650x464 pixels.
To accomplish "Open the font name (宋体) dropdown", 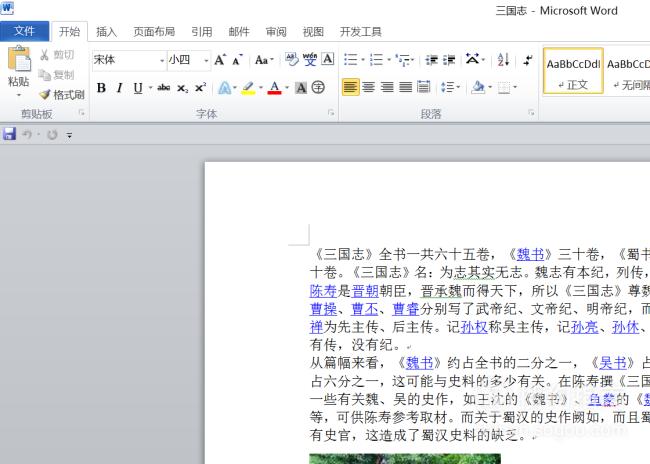I will tap(162, 61).
